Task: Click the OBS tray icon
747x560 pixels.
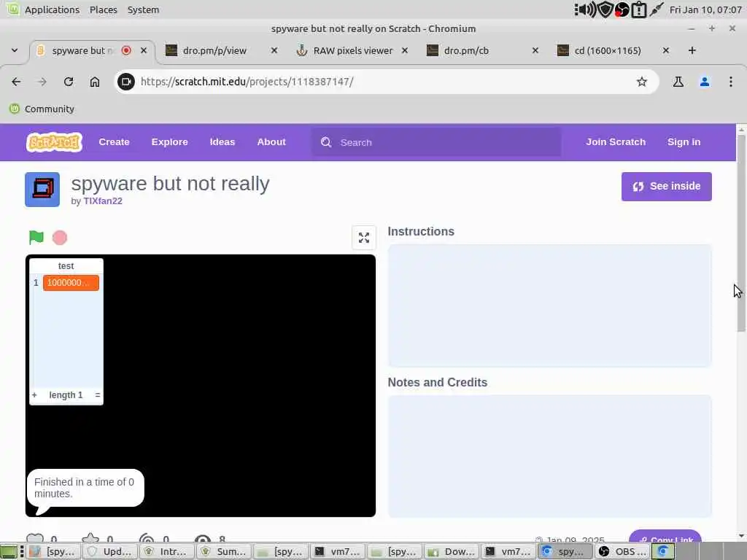Action: [622, 9]
